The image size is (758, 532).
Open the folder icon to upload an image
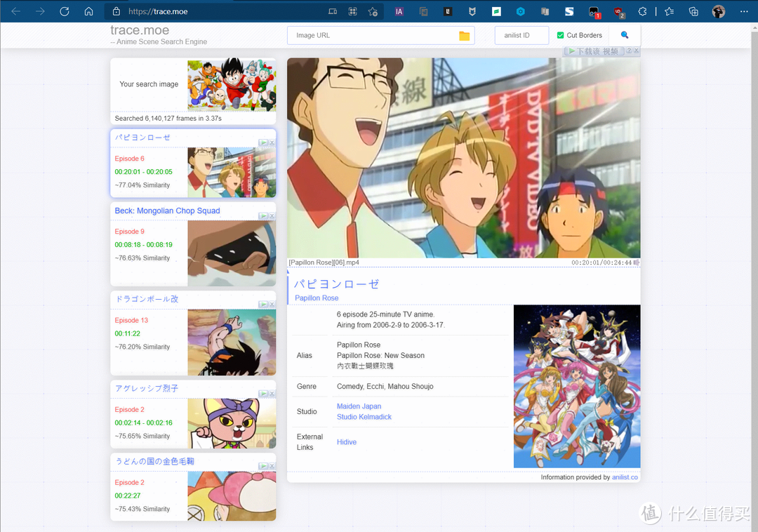[464, 36]
